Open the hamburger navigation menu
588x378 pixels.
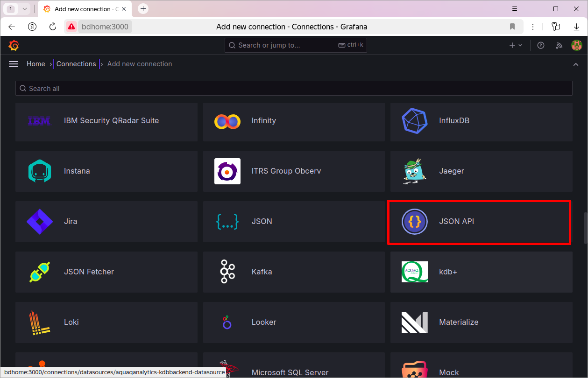click(14, 64)
